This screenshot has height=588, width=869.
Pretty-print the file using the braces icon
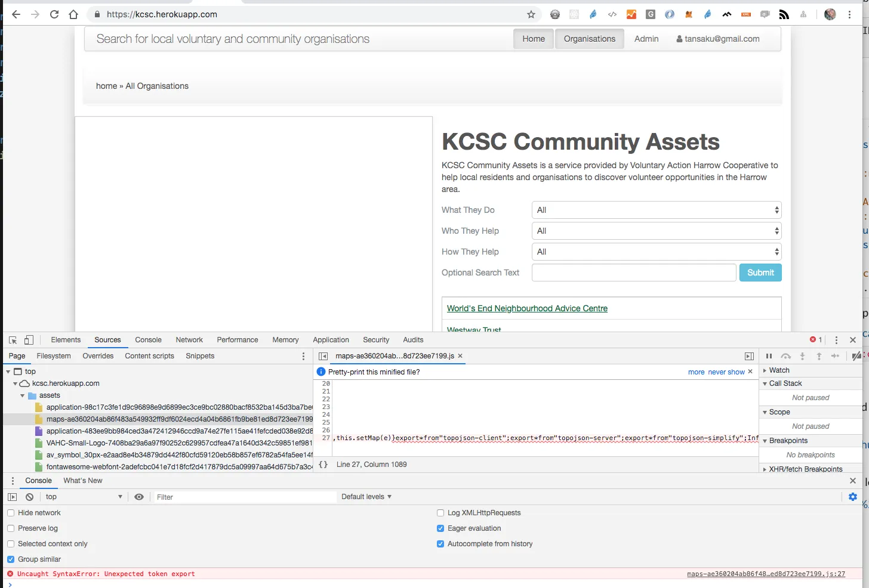tap(323, 465)
